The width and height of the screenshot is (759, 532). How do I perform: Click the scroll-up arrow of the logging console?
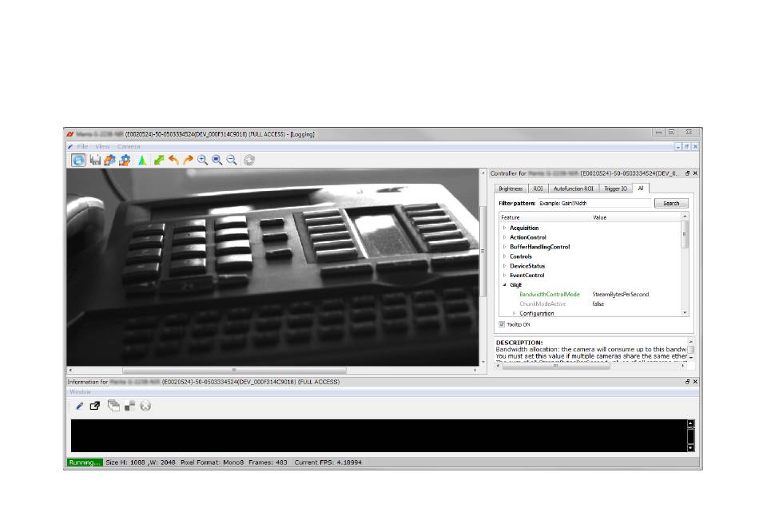click(x=691, y=424)
